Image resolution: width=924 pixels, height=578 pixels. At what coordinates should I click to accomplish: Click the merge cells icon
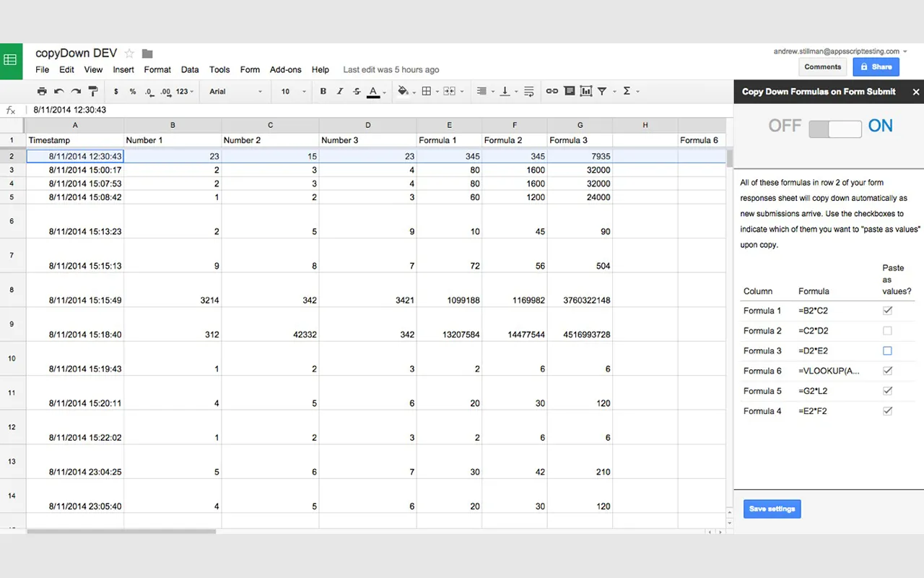[x=449, y=91]
